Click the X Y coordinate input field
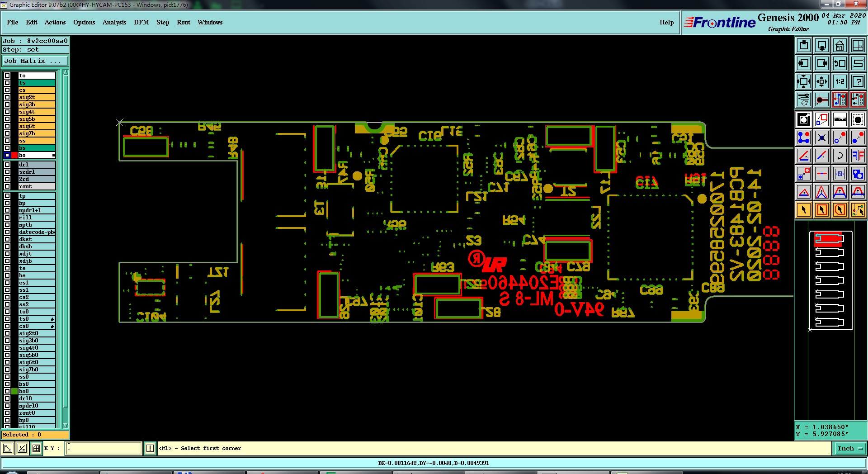This screenshot has width=868, height=474. 104,448
